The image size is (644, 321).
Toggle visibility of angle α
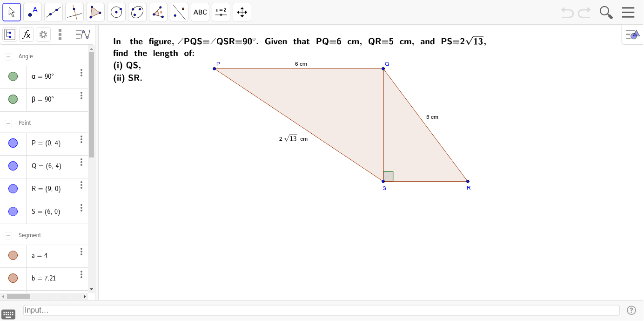[13, 76]
